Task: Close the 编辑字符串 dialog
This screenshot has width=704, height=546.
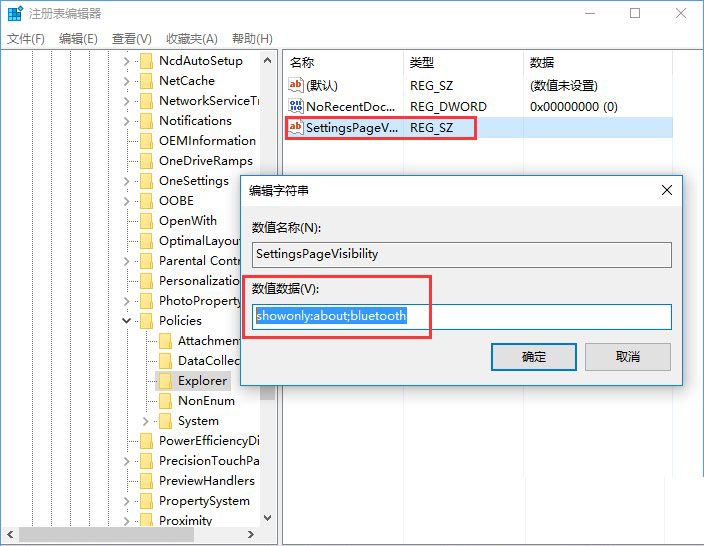Action: point(666,190)
